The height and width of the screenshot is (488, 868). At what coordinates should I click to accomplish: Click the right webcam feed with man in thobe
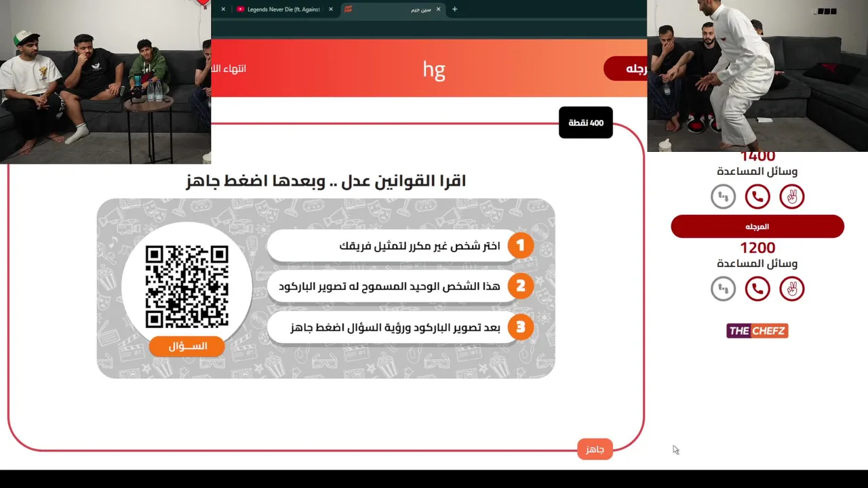point(757,76)
